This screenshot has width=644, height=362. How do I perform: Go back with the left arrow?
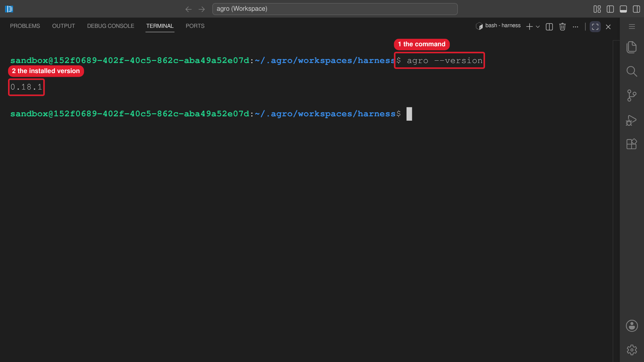pos(189,9)
